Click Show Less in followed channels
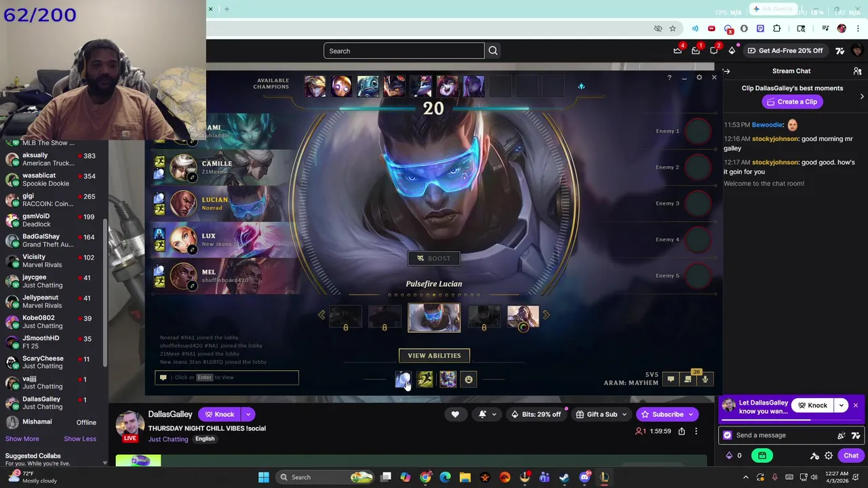Image resolution: width=868 pixels, height=488 pixels. click(80, 439)
